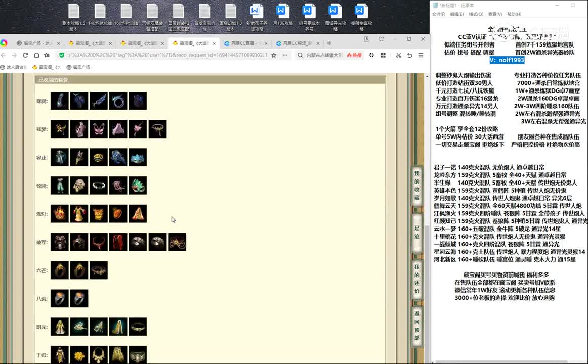The image size is (588, 364).
Task: Select the 秦陵幽宫攻略 desktop document
Action: pos(361,17)
